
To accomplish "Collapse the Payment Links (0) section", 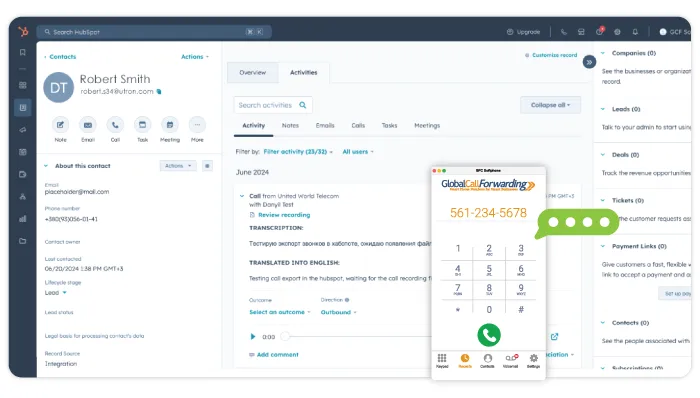I will (603, 246).
